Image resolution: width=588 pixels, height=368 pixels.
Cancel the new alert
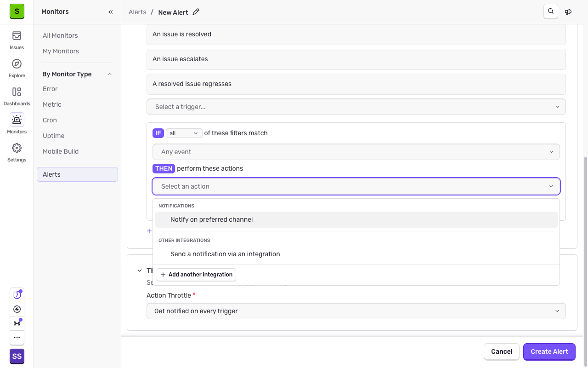[502, 351]
